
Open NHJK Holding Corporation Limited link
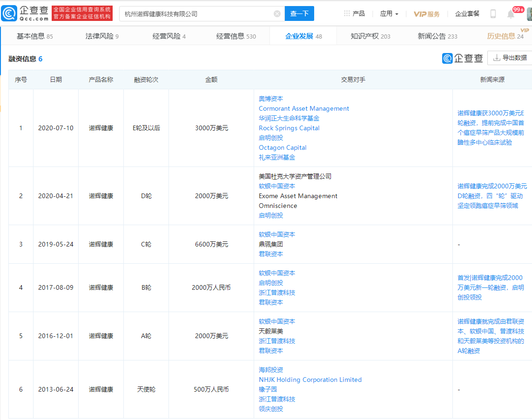310,380
